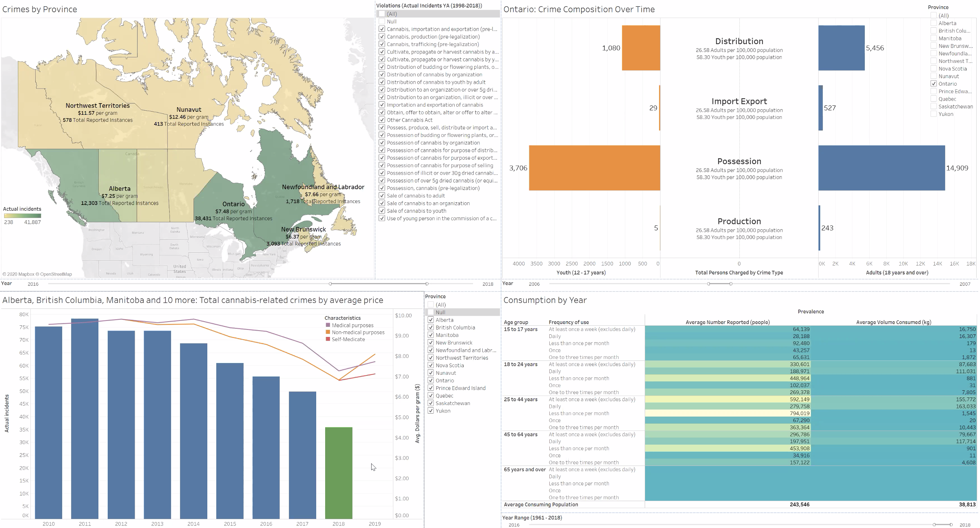Click the Newfoundland and Labrador map label
980x528 pixels.
(323, 187)
